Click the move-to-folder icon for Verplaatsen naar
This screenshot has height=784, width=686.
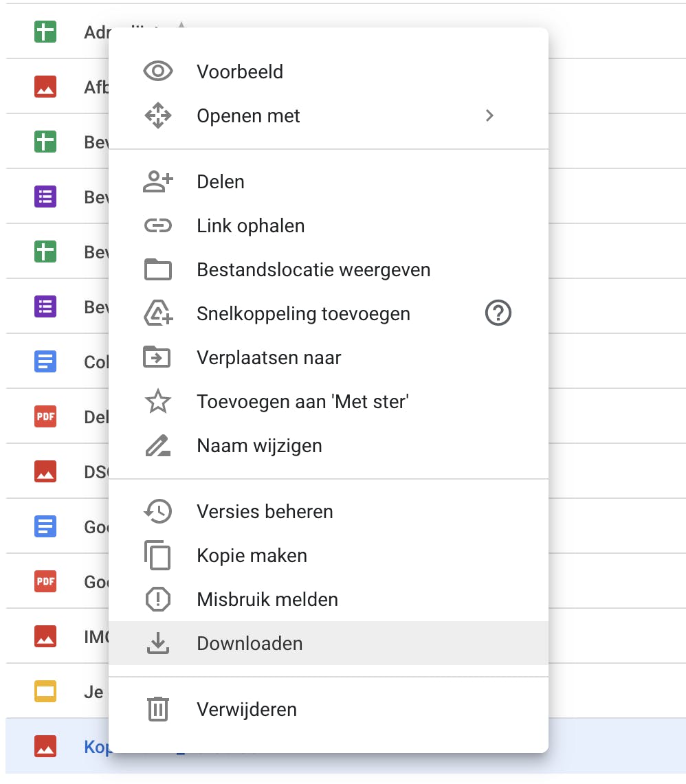(x=158, y=358)
